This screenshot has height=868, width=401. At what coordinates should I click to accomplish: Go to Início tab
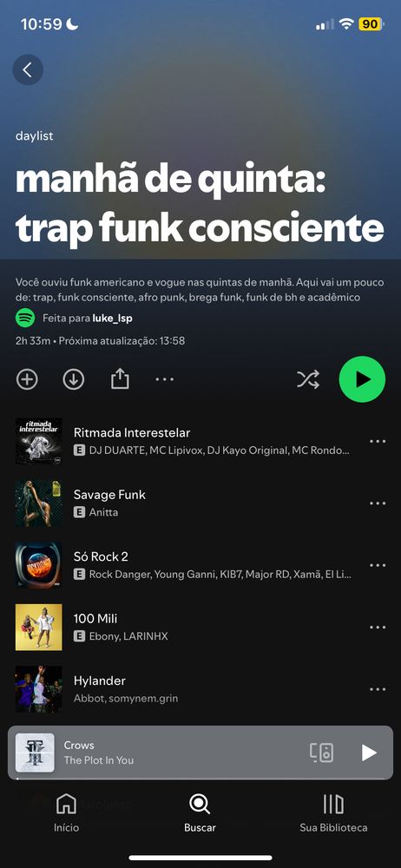pos(67,812)
